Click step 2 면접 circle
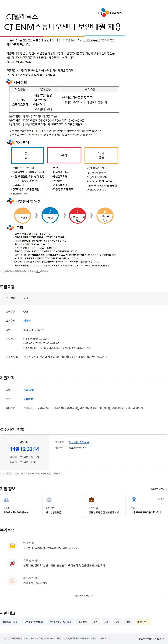The height and width of the screenshot is (644, 168). click(x=50, y=215)
